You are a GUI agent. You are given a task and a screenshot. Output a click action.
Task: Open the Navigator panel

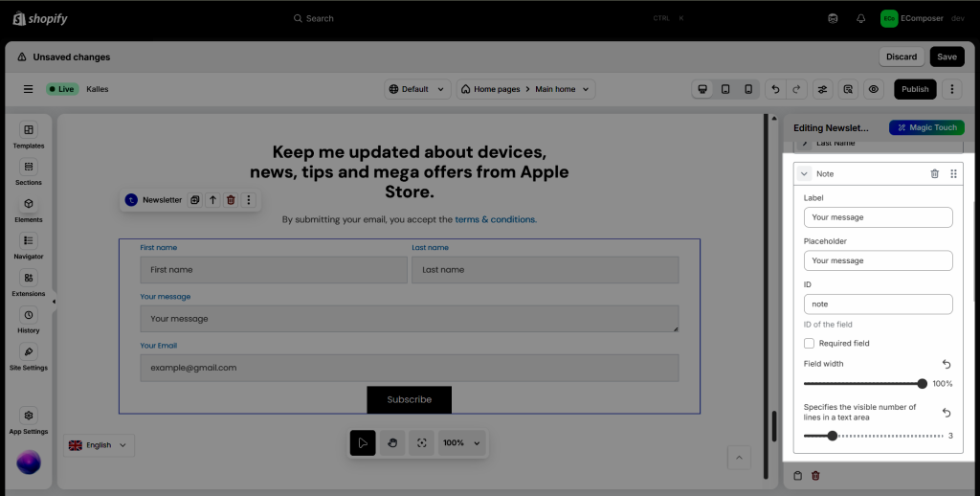[29, 245]
